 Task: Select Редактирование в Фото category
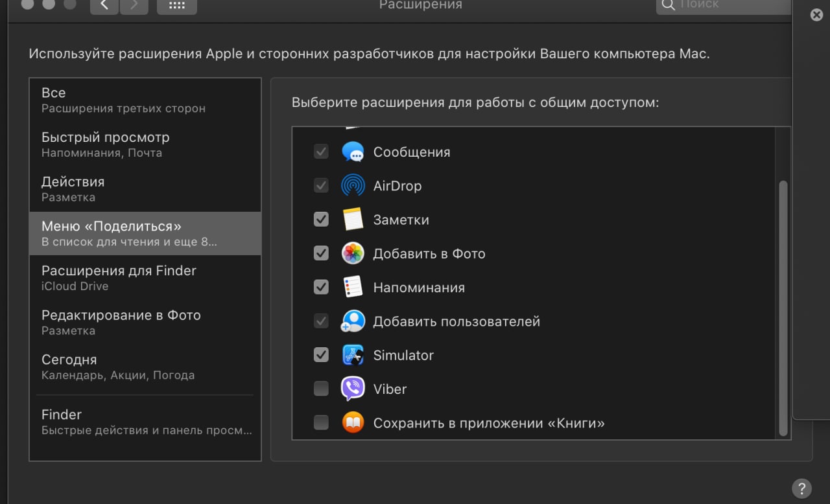coord(145,323)
